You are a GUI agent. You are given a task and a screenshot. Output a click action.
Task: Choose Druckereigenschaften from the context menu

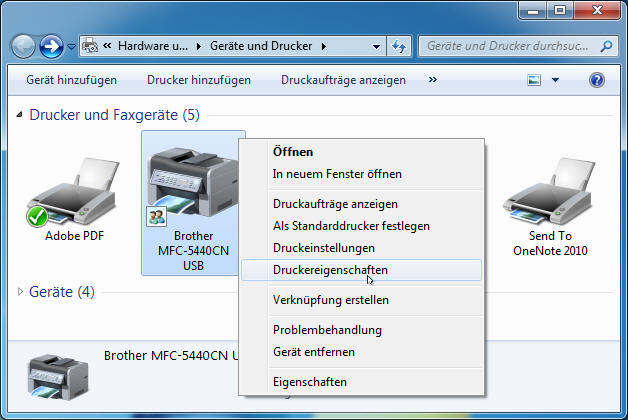(x=330, y=270)
